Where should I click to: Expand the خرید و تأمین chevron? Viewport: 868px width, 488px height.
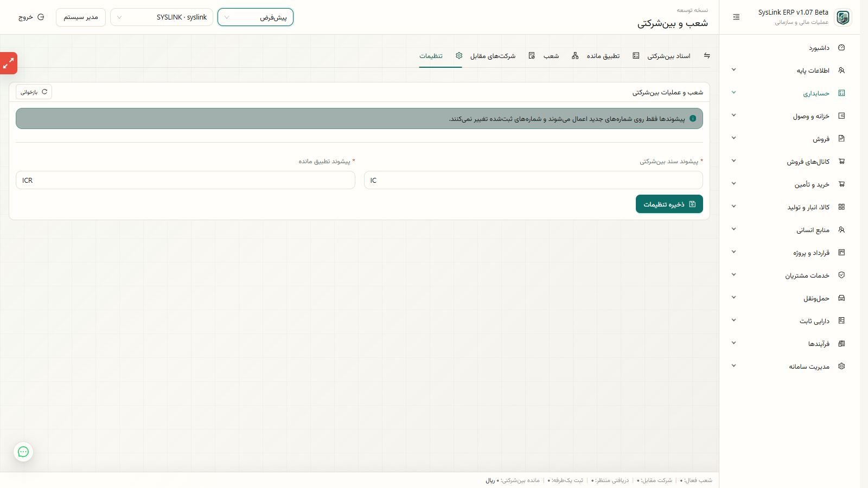(733, 184)
